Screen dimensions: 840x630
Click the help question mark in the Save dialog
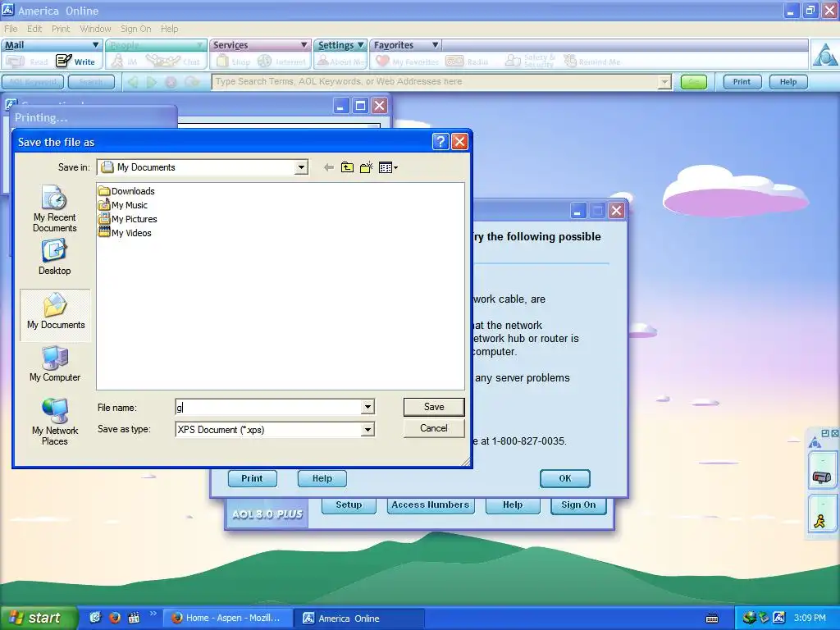point(440,141)
